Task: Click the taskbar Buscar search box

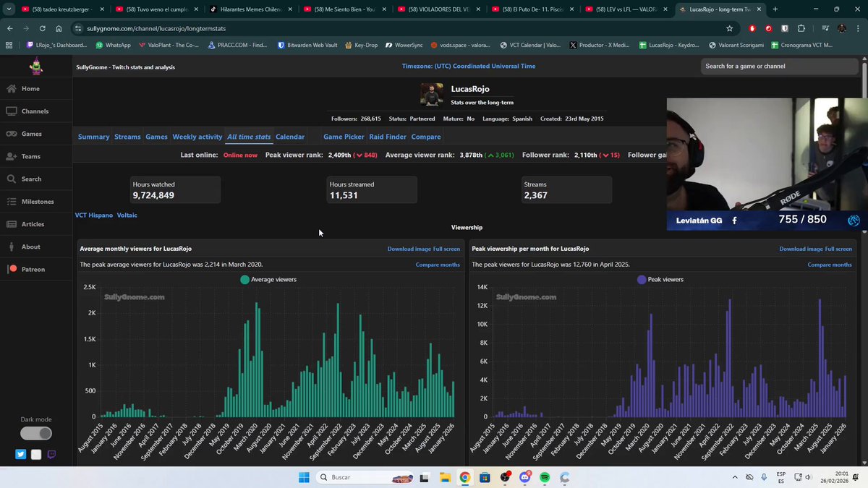Action: click(365, 477)
